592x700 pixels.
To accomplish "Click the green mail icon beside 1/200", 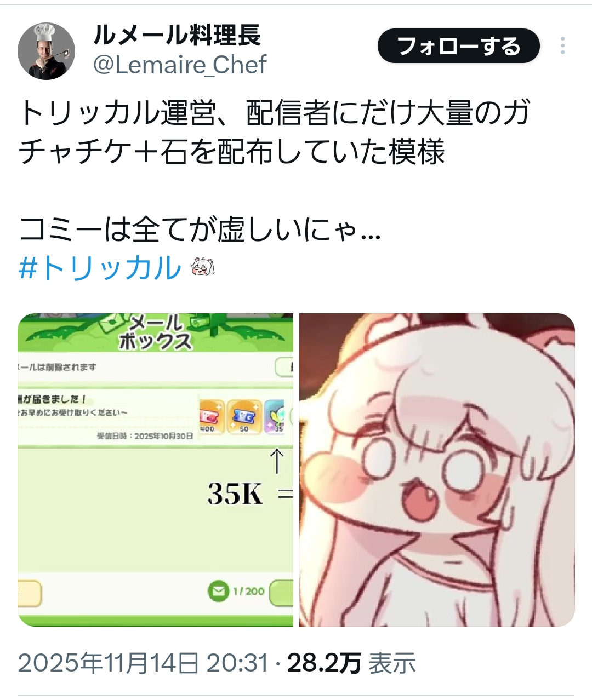I will pyautogui.click(x=218, y=591).
